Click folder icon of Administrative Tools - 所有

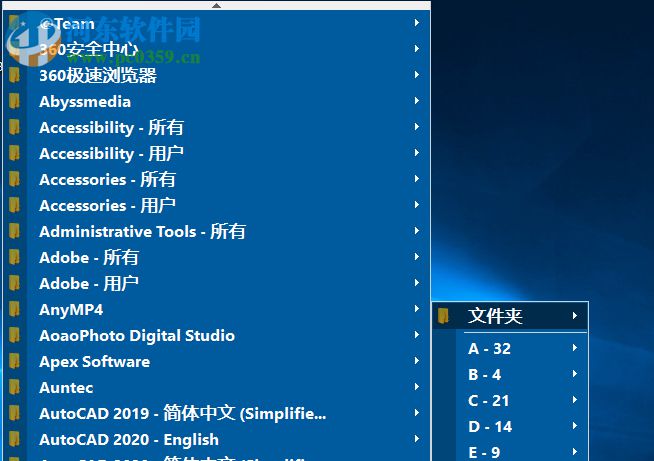[x=14, y=231]
